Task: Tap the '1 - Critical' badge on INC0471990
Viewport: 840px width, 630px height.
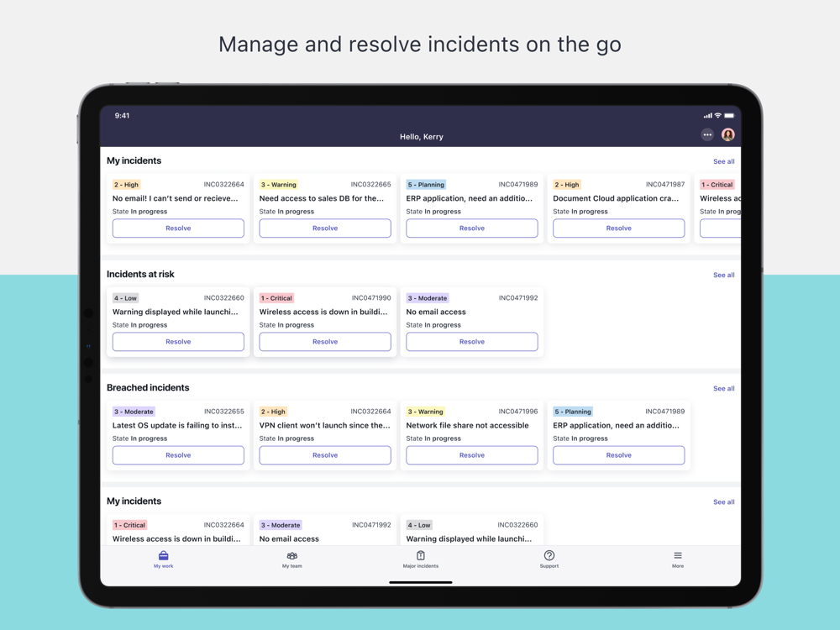Action: 276,298
